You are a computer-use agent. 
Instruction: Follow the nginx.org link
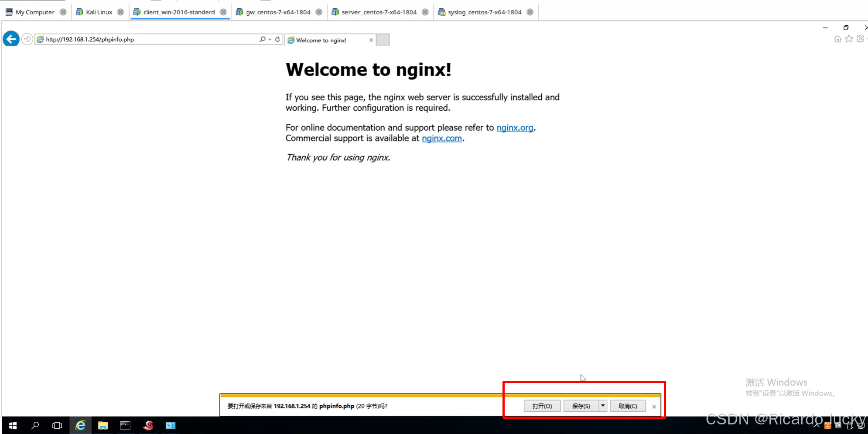pos(515,128)
